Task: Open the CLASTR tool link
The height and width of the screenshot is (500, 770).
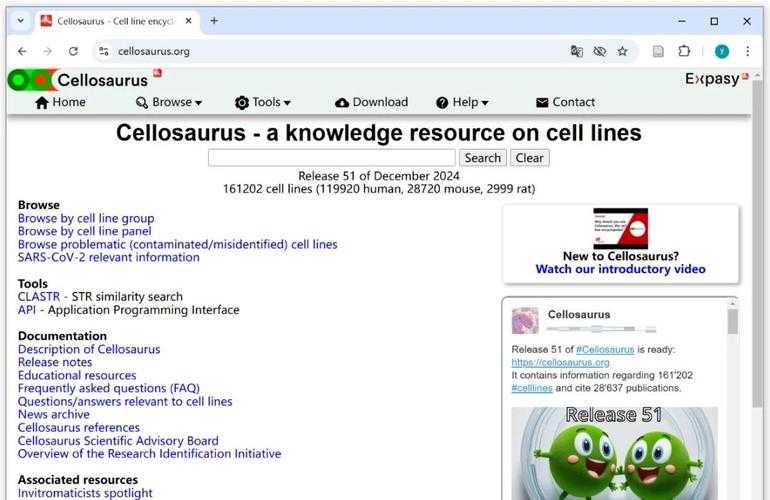Action: 39,297
